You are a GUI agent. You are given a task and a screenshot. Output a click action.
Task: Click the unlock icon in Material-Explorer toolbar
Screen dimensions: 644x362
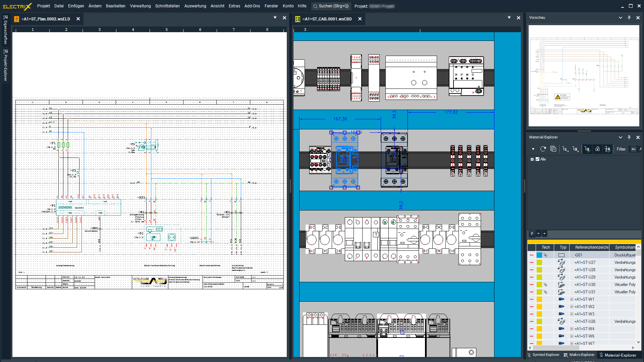[x=597, y=149]
